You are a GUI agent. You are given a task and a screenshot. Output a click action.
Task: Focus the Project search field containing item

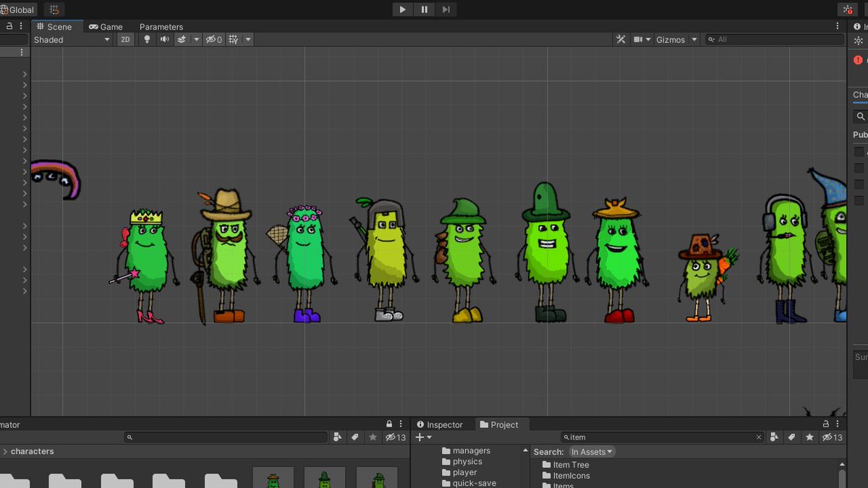[x=662, y=437]
